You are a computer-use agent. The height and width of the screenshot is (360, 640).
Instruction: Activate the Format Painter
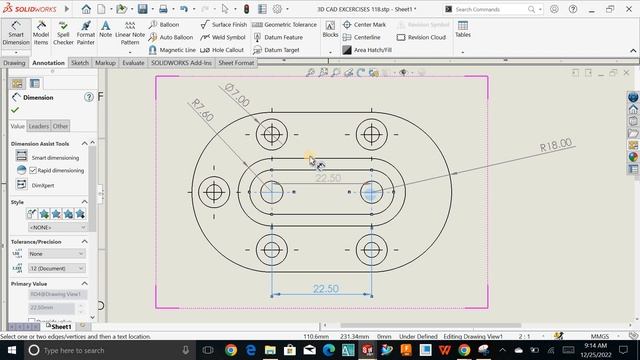click(x=86, y=33)
